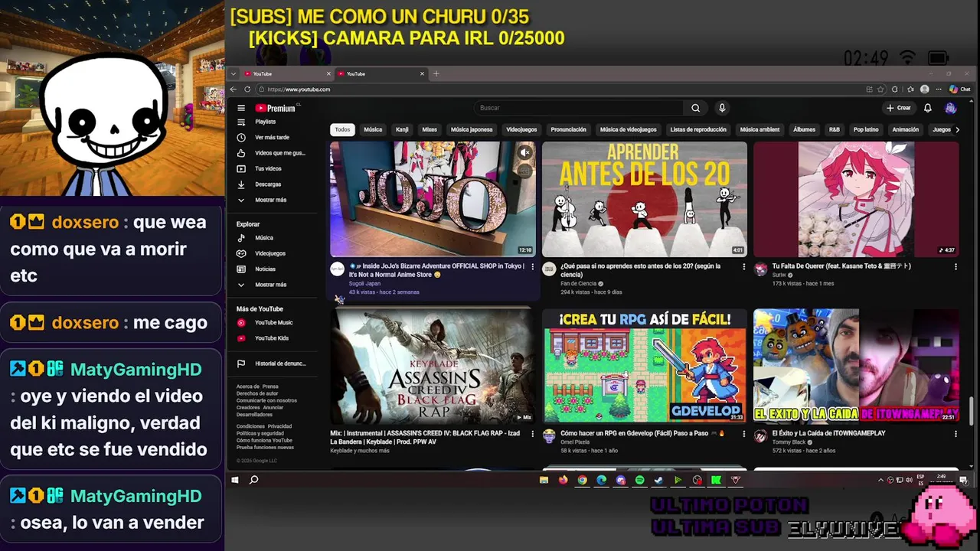Select the Pronunciación filter chip
This screenshot has height=551, width=980.
pos(568,129)
